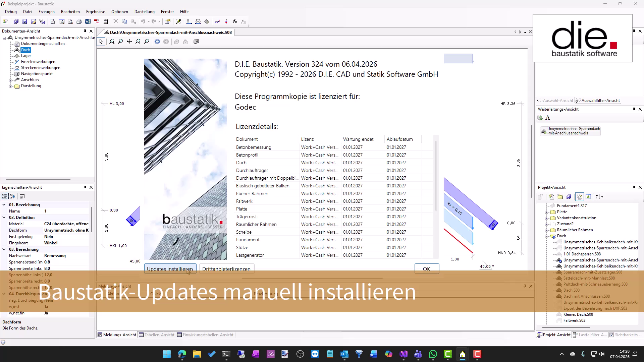
Task: Click the Drittanbieterlizenzen button
Action: (226, 269)
